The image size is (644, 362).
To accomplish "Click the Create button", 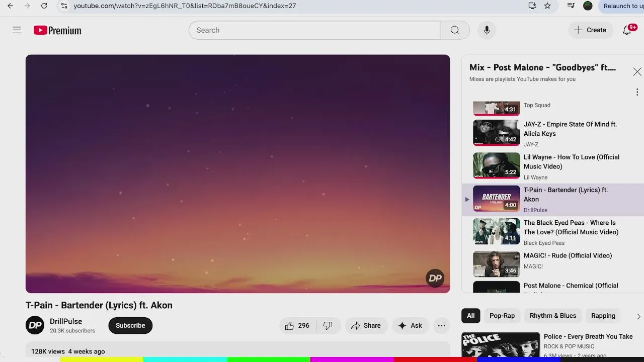I will point(590,30).
